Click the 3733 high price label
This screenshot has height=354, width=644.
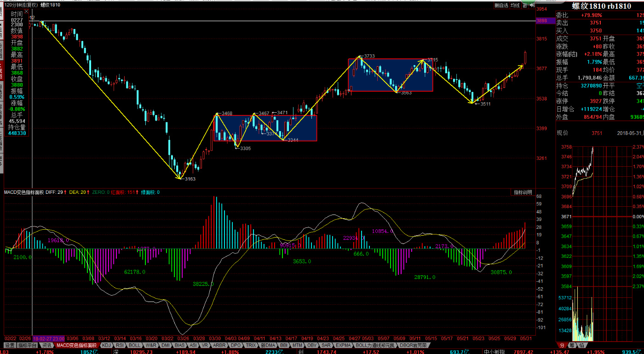click(x=369, y=56)
